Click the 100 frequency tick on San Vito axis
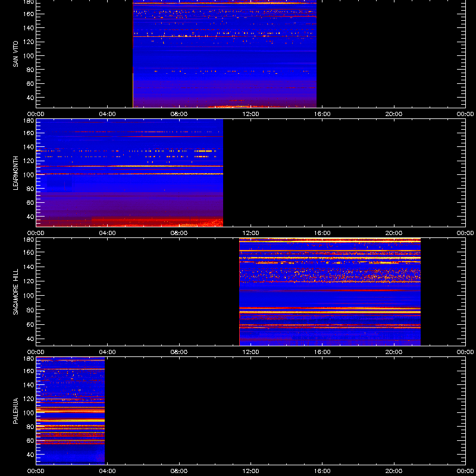 (x=29, y=56)
